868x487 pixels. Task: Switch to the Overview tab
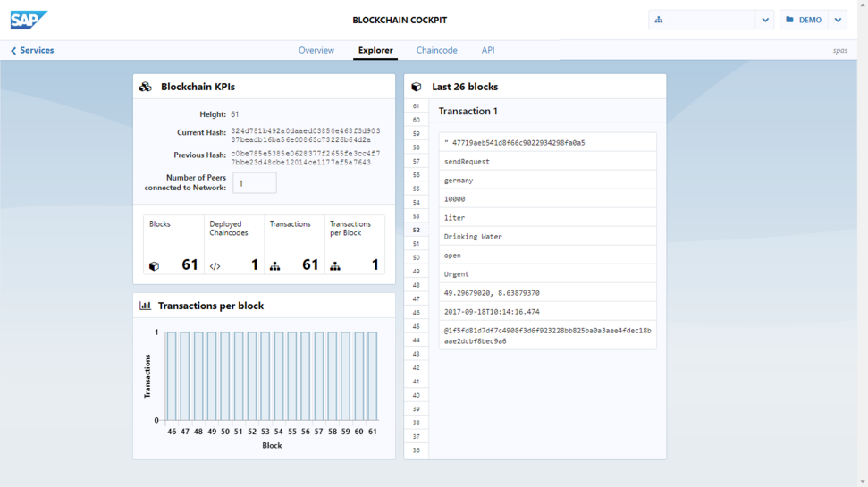pyautogui.click(x=316, y=50)
